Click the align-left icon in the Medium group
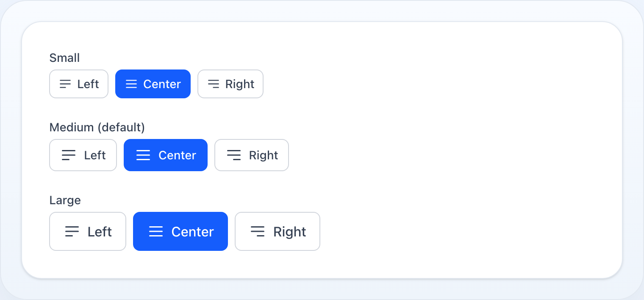644x300 pixels. pos(69,155)
